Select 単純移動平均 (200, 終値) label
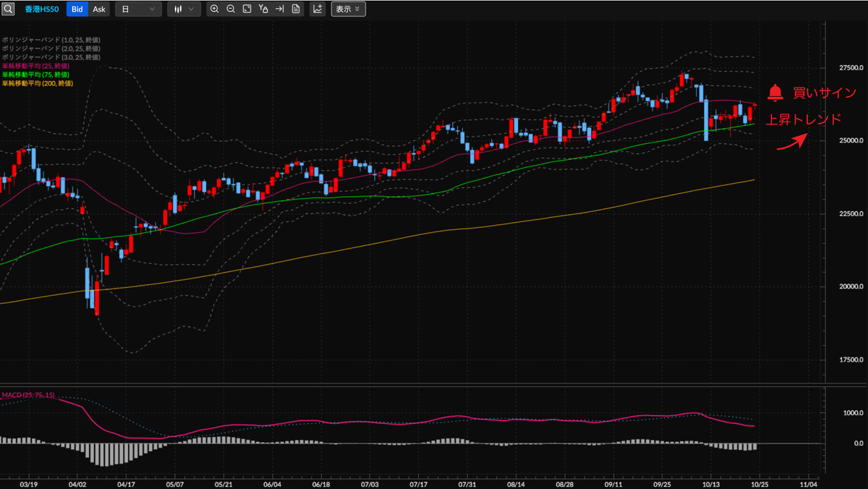The image size is (868, 489). pos(38,83)
